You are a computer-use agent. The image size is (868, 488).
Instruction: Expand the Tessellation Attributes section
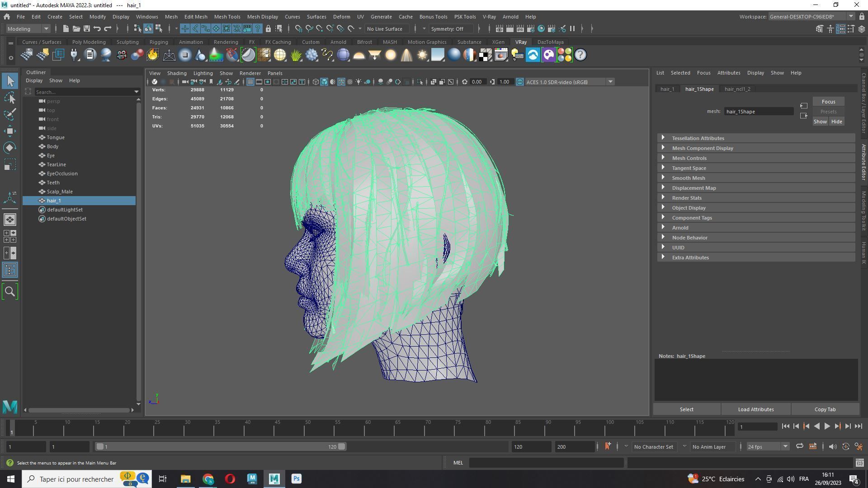click(756, 138)
